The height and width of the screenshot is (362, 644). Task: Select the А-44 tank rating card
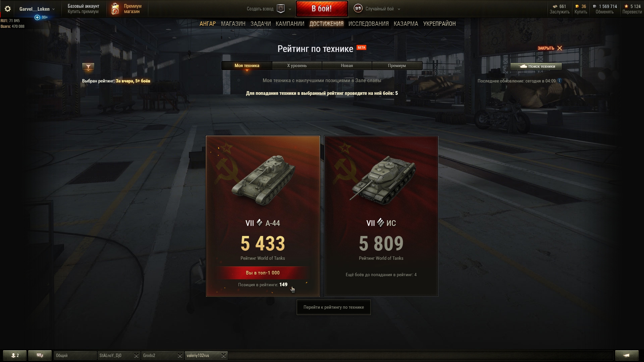click(263, 216)
